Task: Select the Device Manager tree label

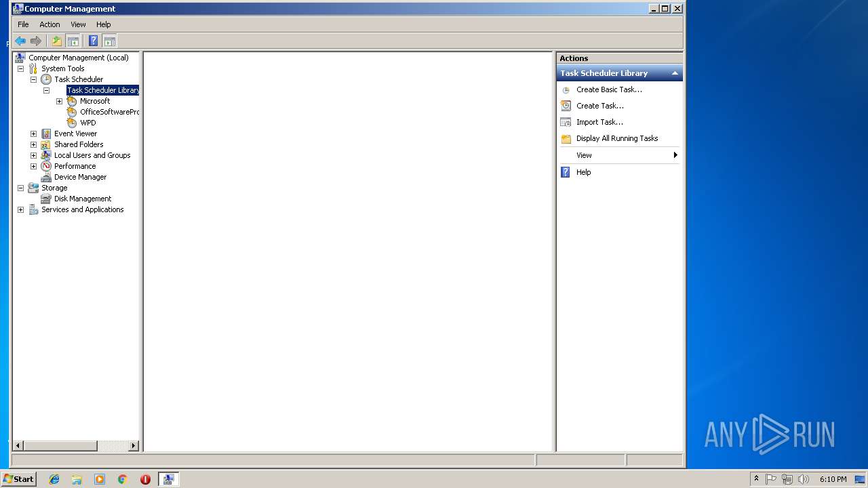Action: pos(80,177)
